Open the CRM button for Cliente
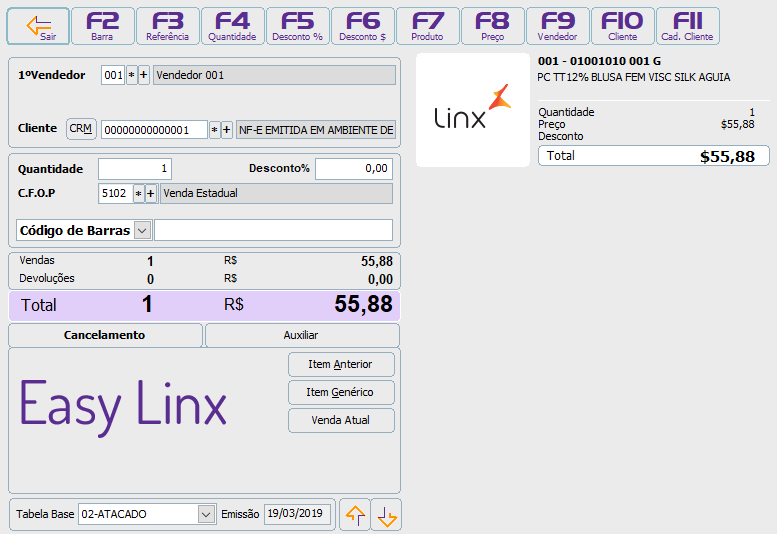 (81, 129)
